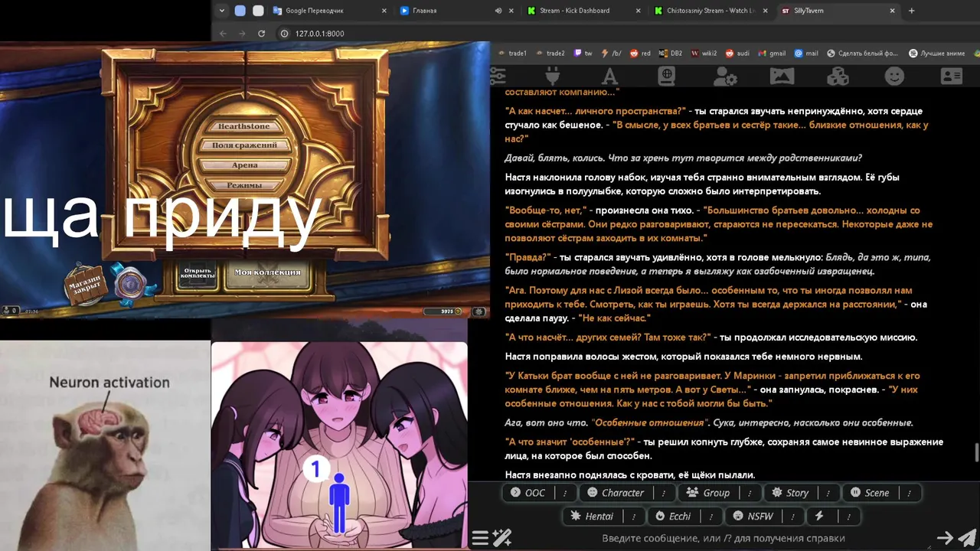Click the Scene quick reply button

click(871, 493)
